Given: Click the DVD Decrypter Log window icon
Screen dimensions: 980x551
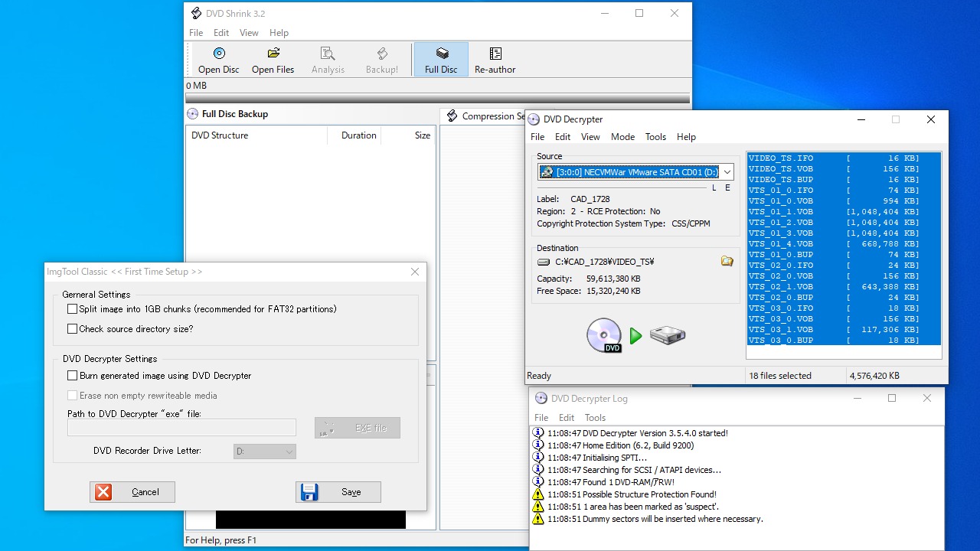Looking at the screenshot, I should coord(541,398).
